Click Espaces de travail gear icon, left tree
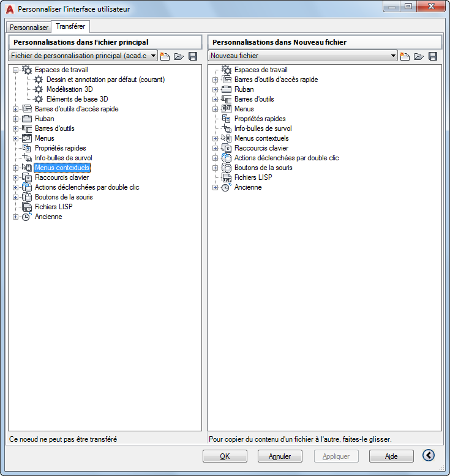The height and width of the screenshot is (476, 450). (x=27, y=70)
